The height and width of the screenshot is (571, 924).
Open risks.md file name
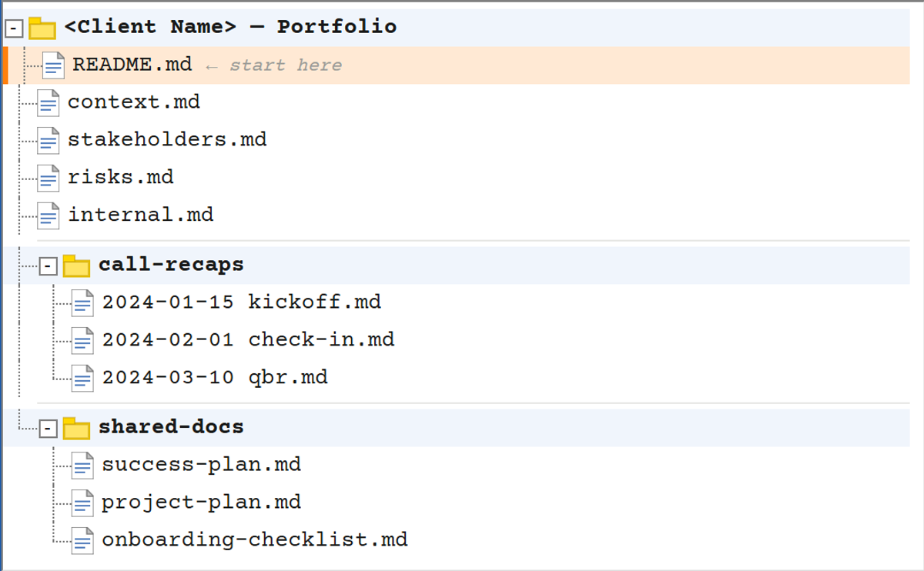click(121, 177)
